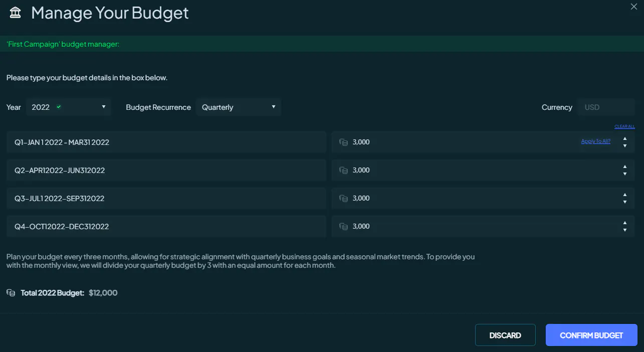
Task: Click into the Q1 budget amount field
Action: (x=483, y=142)
